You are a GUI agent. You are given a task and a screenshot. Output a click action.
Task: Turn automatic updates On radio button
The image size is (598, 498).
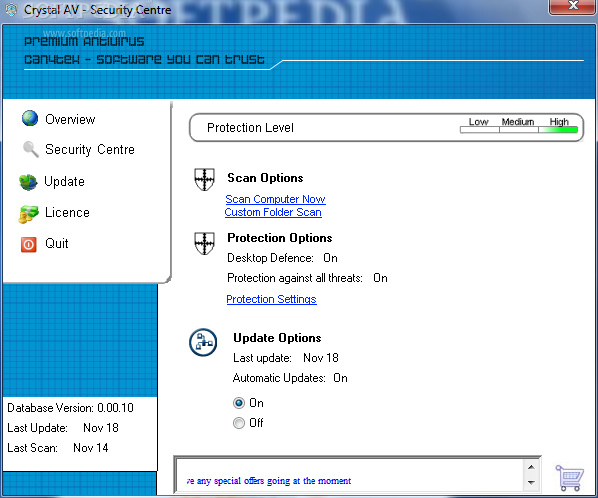239,403
